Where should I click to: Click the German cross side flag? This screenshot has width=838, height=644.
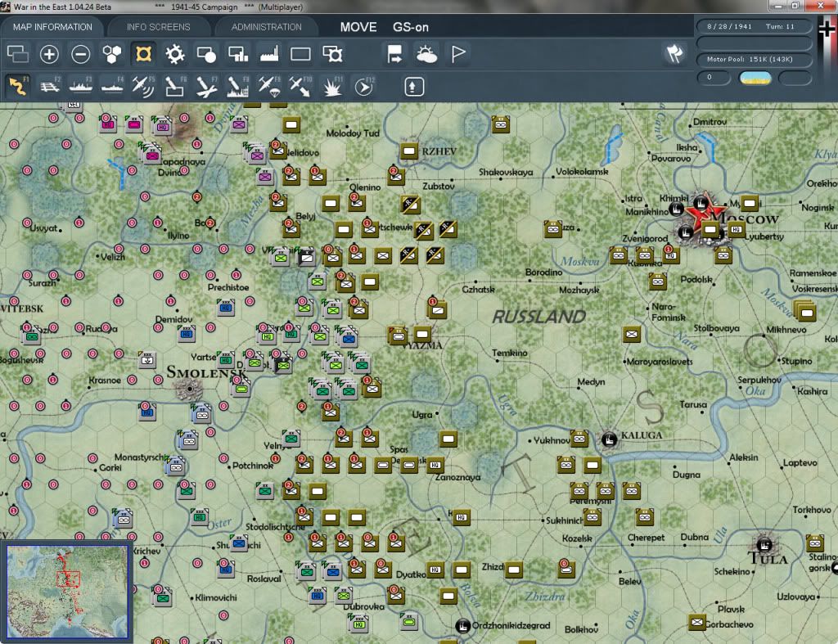tap(827, 30)
